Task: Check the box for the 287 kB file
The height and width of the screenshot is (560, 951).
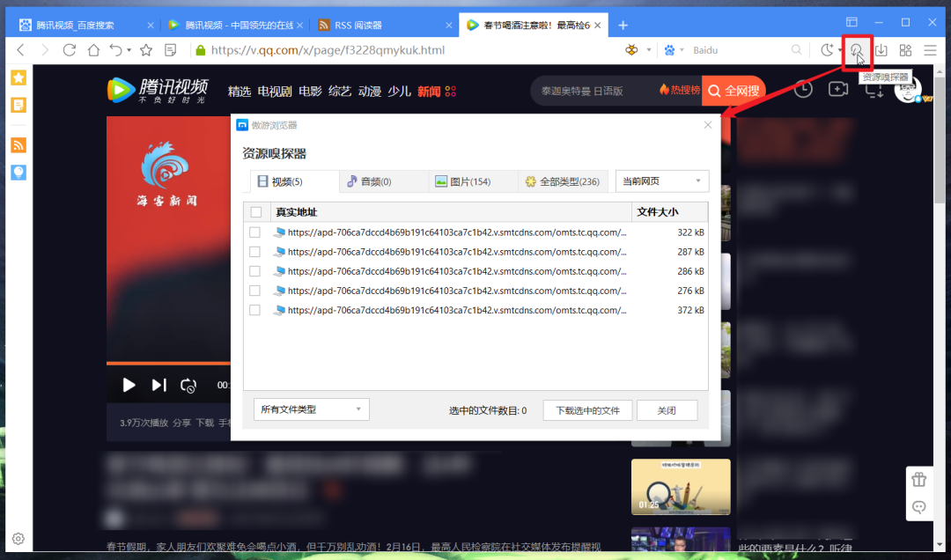Action: pyautogui.click(x=254, y=252)
